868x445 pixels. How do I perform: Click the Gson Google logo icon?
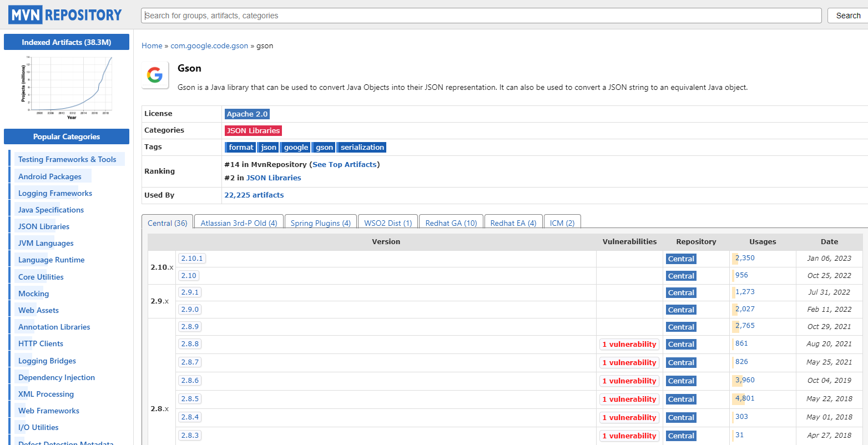[155, 75]
